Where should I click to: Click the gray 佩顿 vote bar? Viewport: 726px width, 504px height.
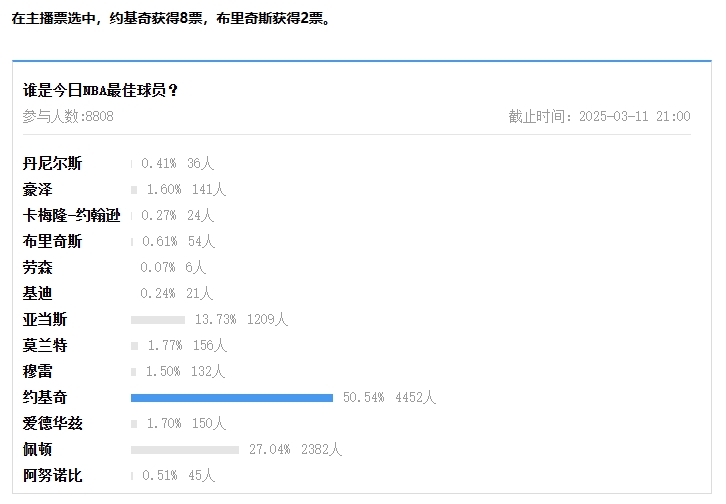click(185, 450)
